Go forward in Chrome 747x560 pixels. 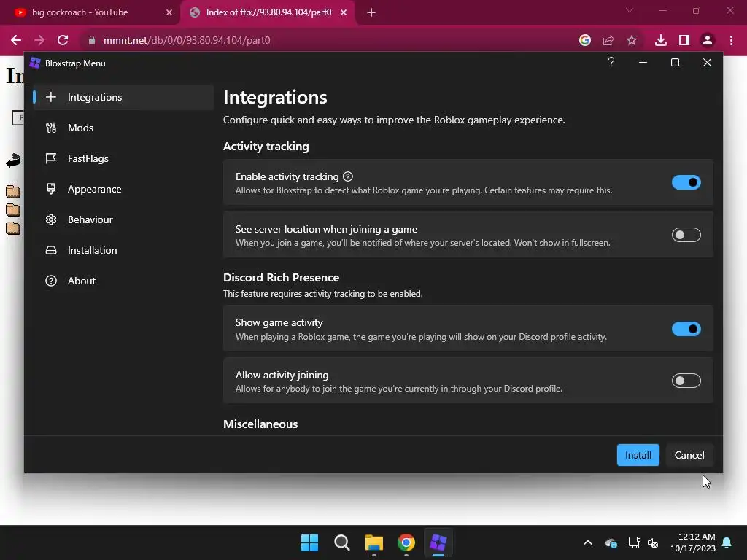tap(39, 41)
